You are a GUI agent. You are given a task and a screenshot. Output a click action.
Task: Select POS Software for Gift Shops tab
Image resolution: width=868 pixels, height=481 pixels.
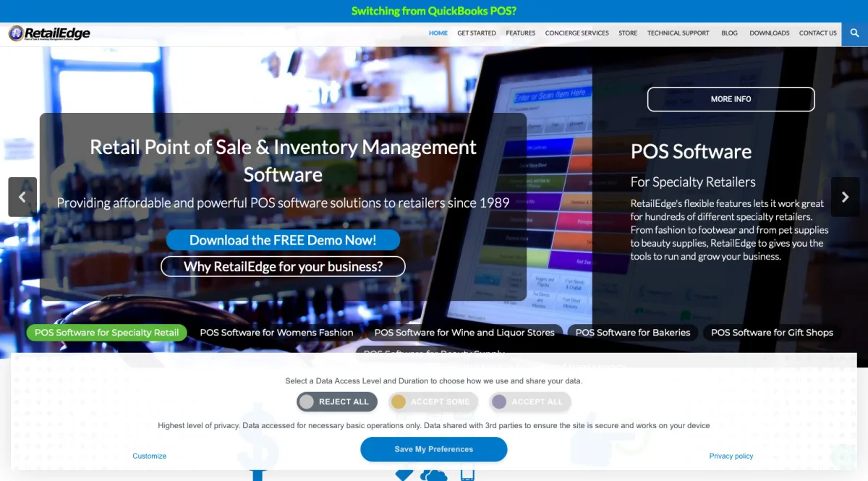tap(773, 333)
